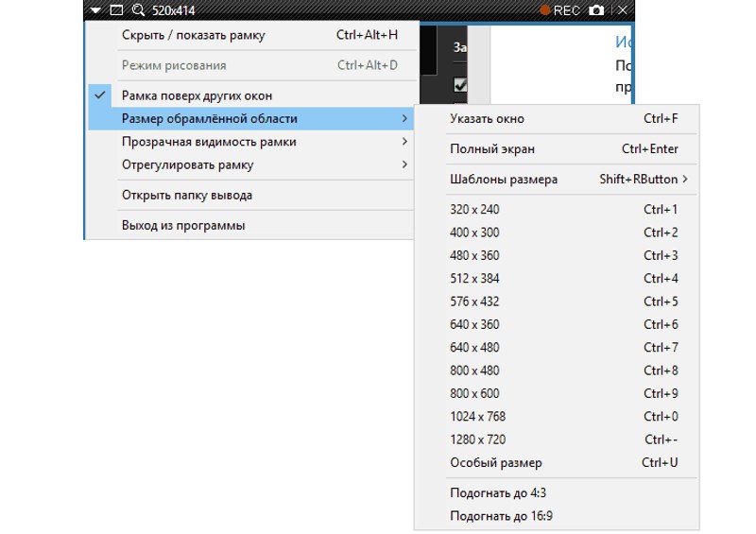The width and height of the screenshot is (756, 534).
Task: Click the magnifier icon beside 520x414
Action: click(138, 10)
